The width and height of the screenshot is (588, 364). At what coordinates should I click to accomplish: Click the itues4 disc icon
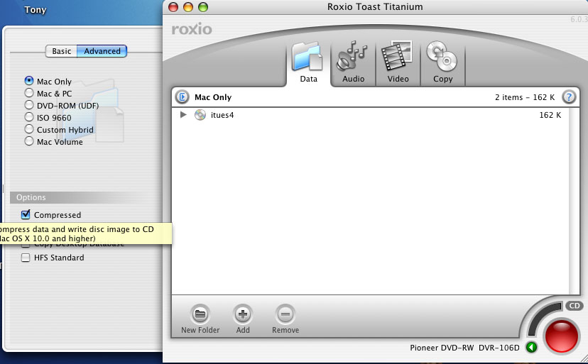[200, 115]
